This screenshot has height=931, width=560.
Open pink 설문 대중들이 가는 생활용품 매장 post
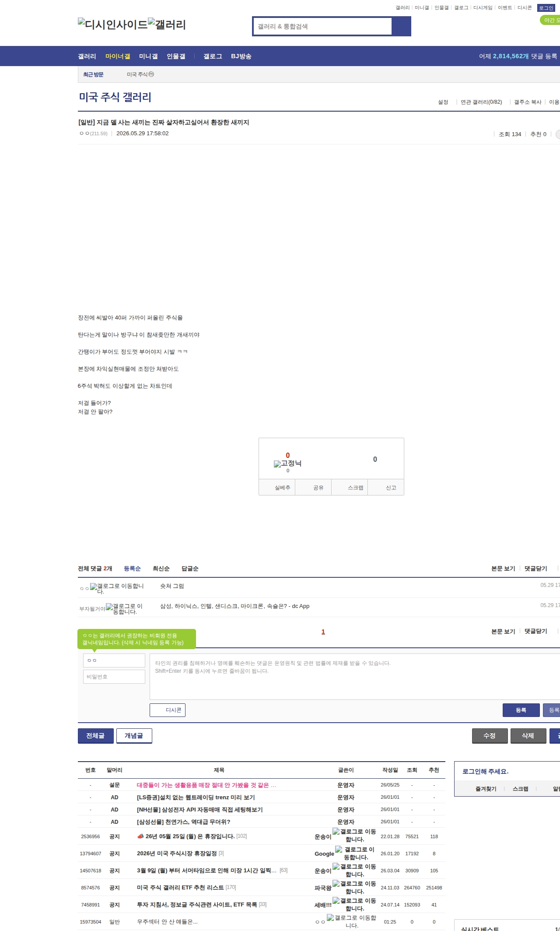[x=206, y=785]
